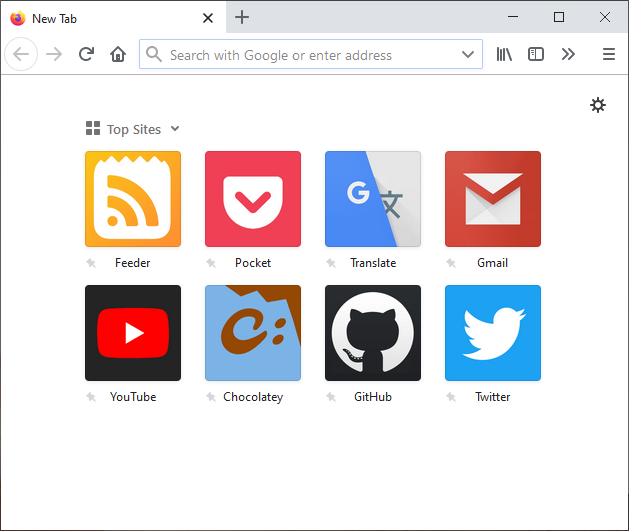Open the Gmail tile
629x531 pixels.
click(x=493, y=199)
